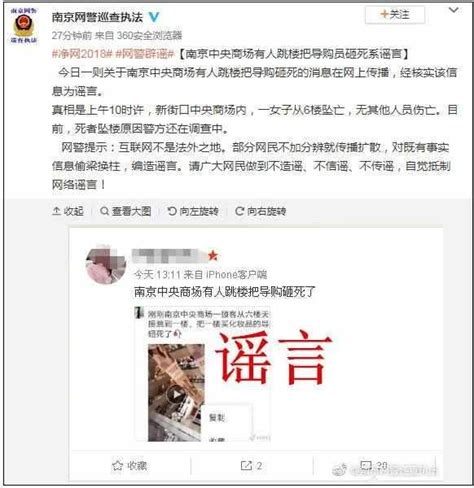Open the #净网2018# hashtag
Screen dimensions: 474x488
[82, 54]
